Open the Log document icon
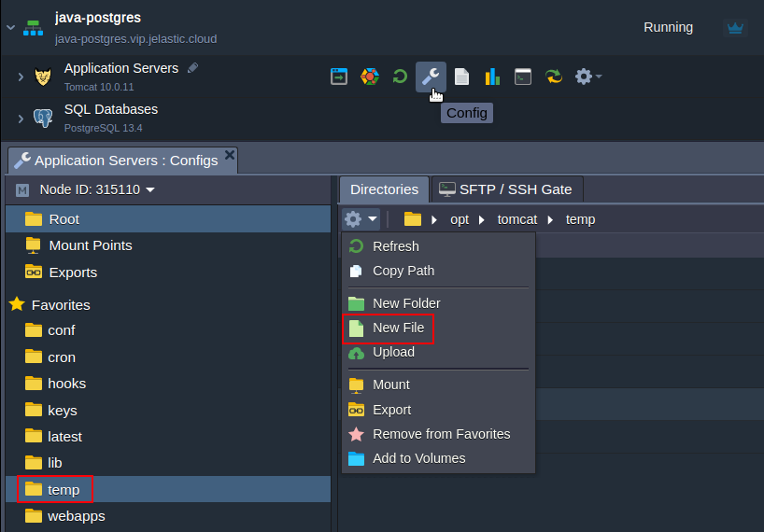The width and height of the screenshot is (764, 532). coord(461,77)
